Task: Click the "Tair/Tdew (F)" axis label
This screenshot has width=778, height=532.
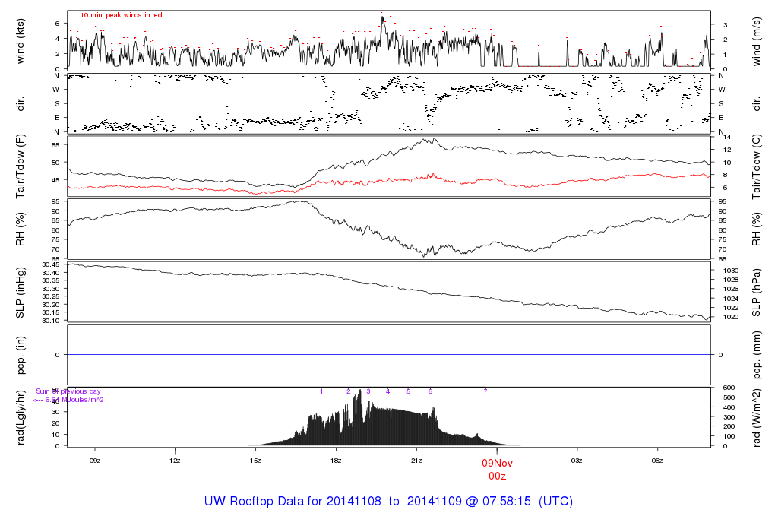Action: click(21, 166)
